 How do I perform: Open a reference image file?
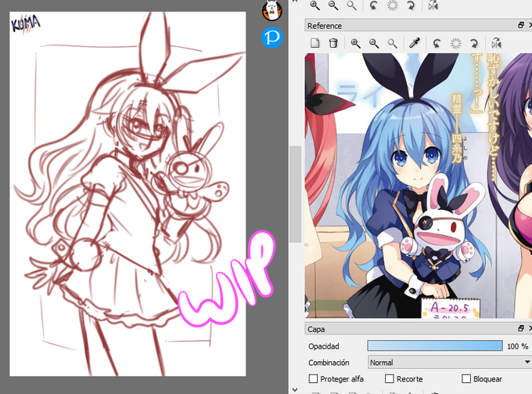tap(315, 43)
